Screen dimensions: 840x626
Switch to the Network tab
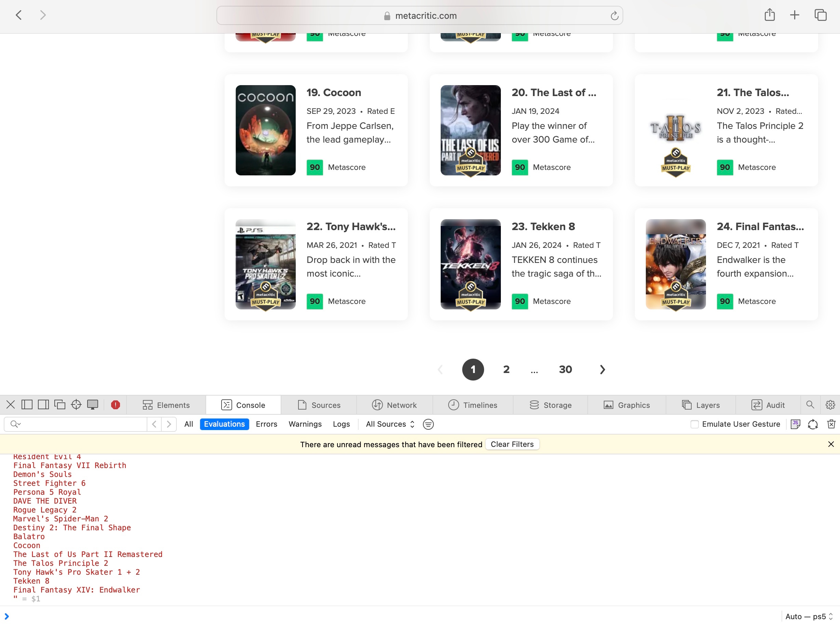click(395, 405)
